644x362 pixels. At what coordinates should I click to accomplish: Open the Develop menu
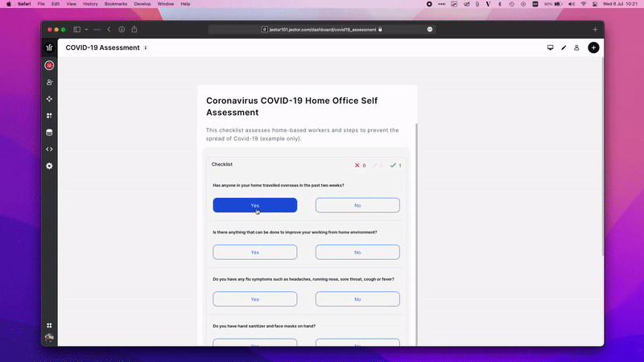point(142,4)
